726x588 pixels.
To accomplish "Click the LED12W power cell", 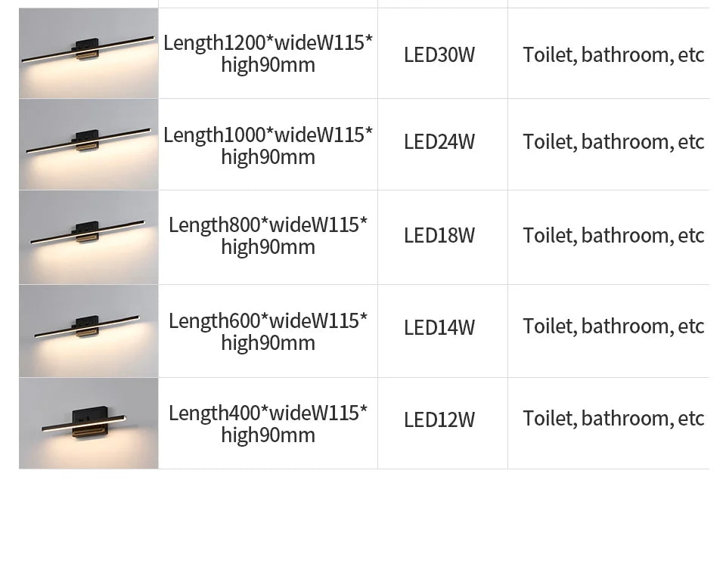I will [439, 419].
